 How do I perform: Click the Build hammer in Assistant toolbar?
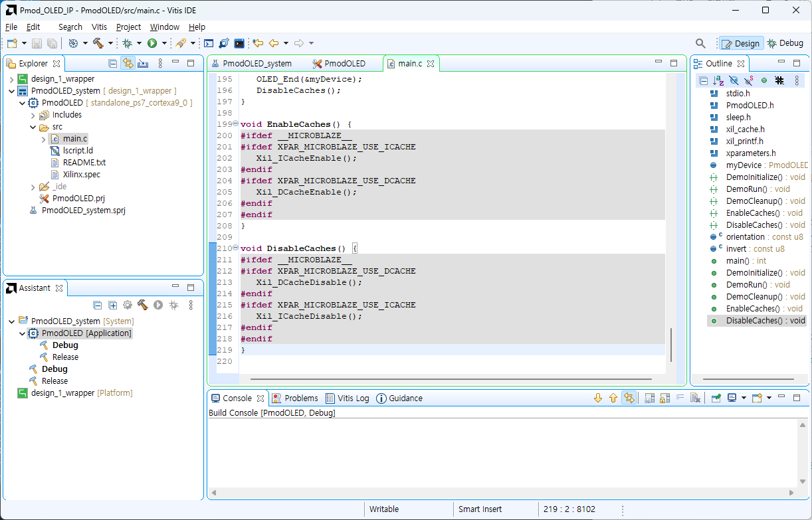[142, 305]
